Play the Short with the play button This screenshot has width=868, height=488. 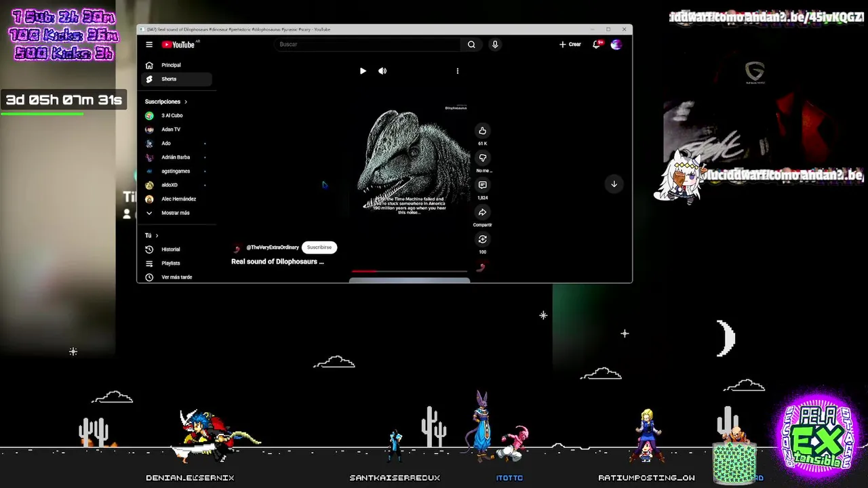pyautogui.click(x=363, y=71)
